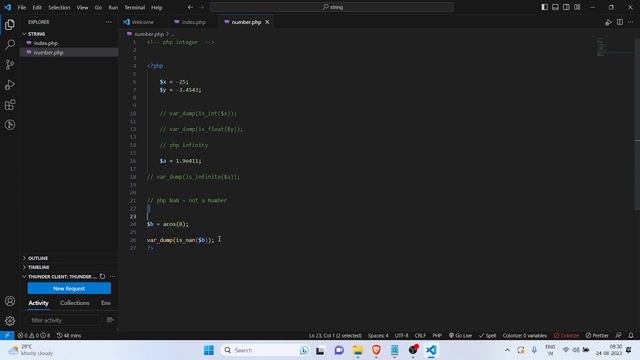Open the Explorer view in activity bar
The width and height of the screenshot is (640, 360).
coord(10,24)
